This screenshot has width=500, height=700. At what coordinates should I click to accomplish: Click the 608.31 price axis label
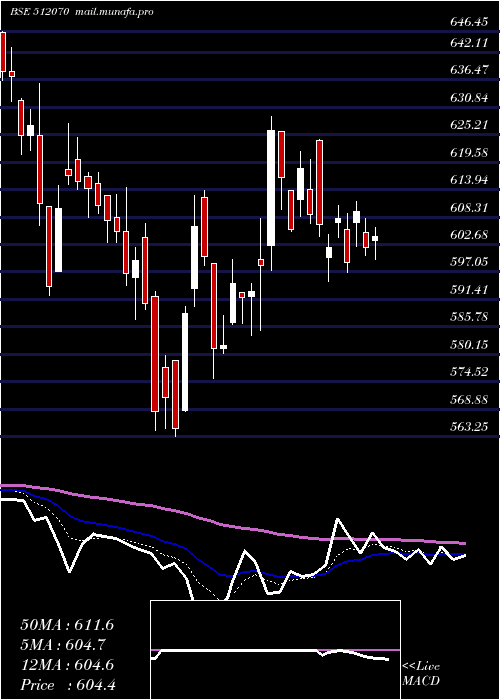pyautogui.click(x=468, y=207)
